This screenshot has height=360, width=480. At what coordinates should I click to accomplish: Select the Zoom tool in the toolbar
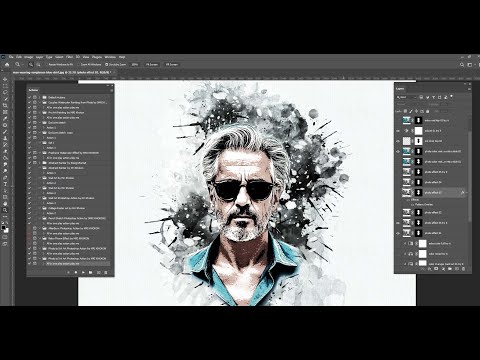coord(5,210)
